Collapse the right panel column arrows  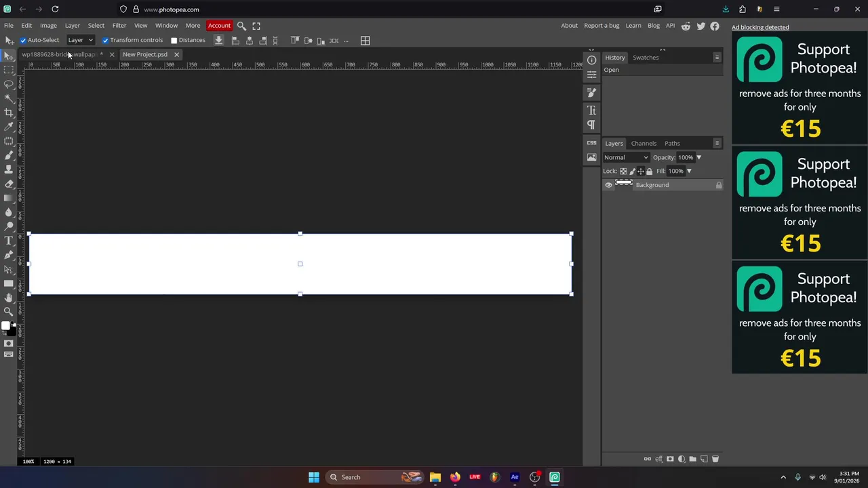[663, 49]
